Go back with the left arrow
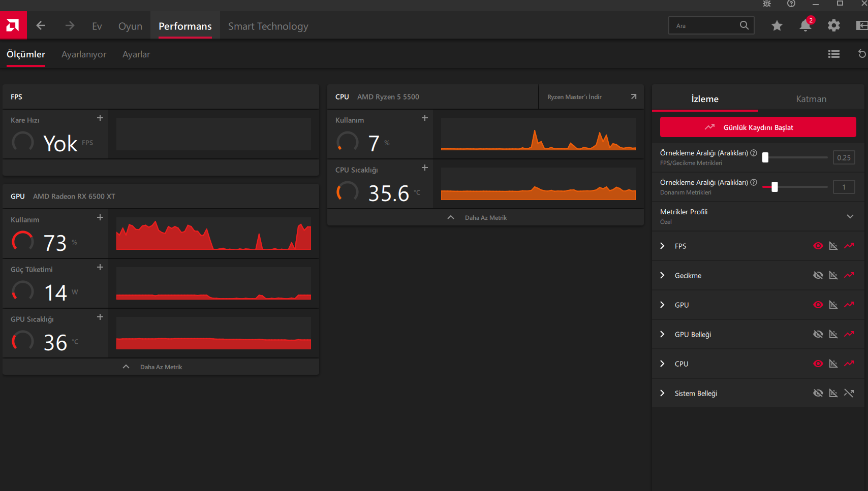The width and height of the screenshot is (868, 491). (x=41, y=25)
